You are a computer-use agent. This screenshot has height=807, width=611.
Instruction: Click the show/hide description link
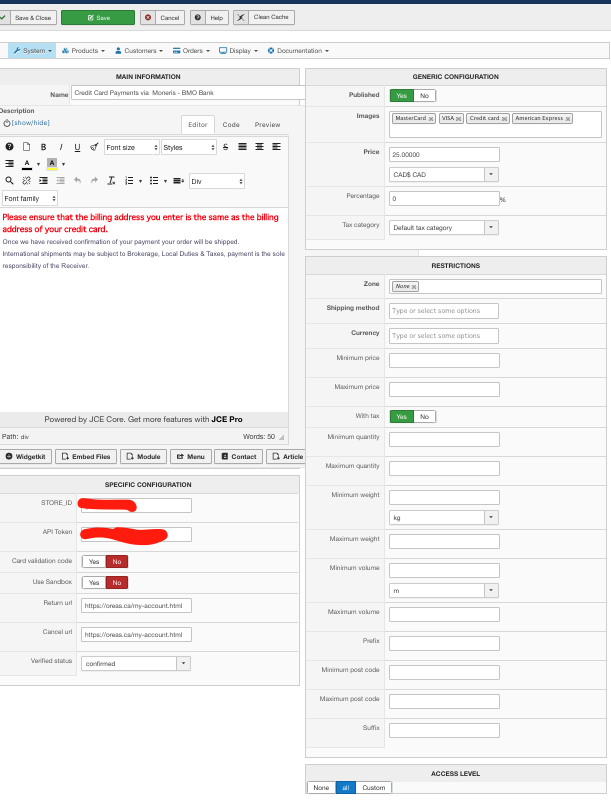[30, 122]
